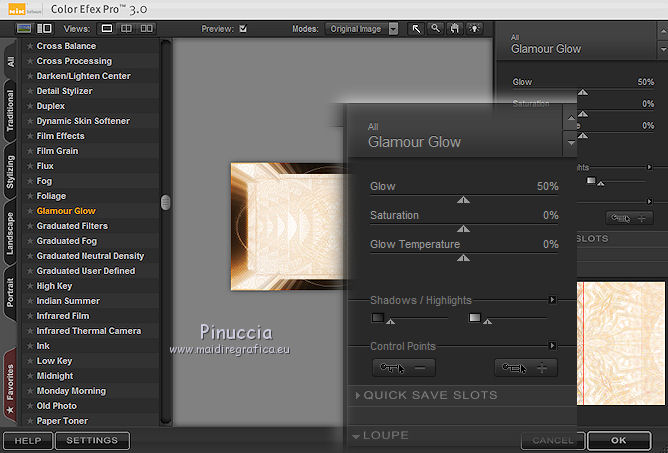Screen dimensions: 668x453
Task: Open the All filters tab
Action: (10, 61)
